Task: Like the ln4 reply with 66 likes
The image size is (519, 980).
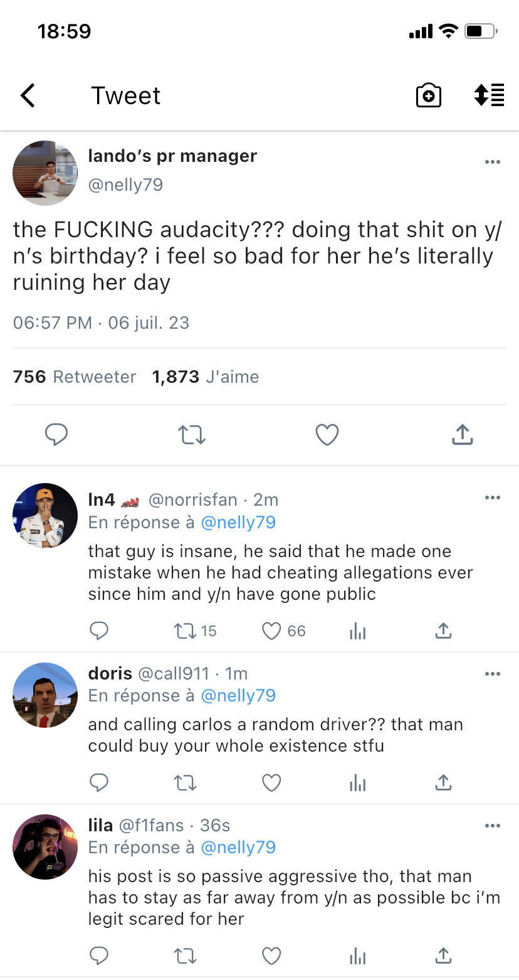Action: 271,631
